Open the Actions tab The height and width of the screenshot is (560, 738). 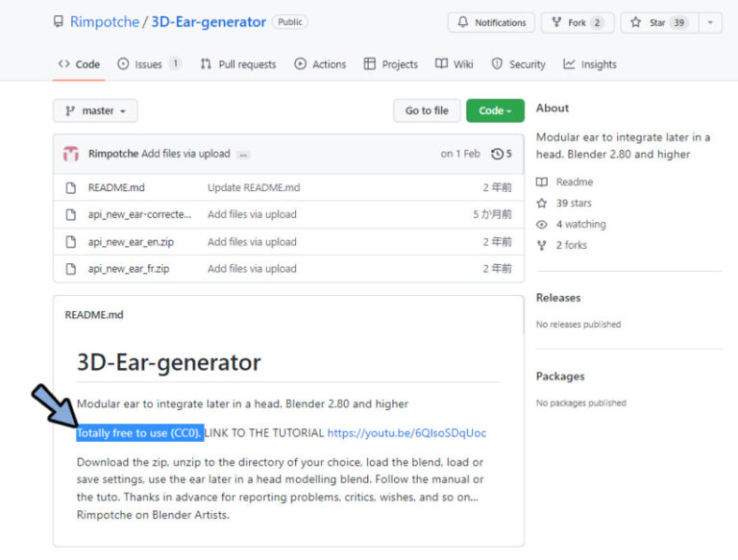(320, 64)
